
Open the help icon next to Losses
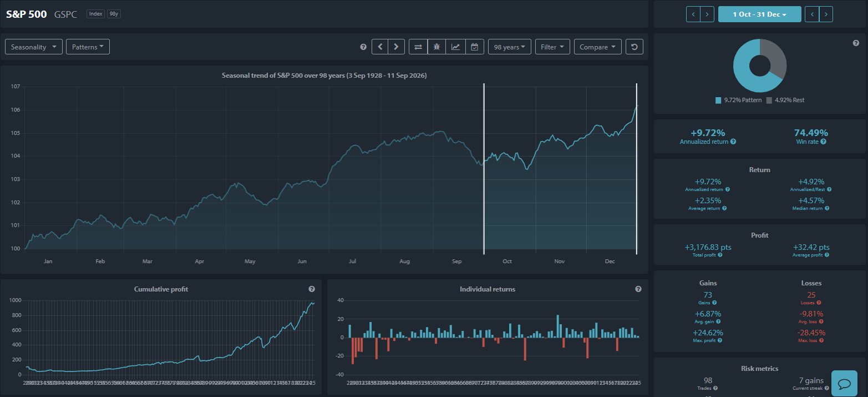point(819,303)
